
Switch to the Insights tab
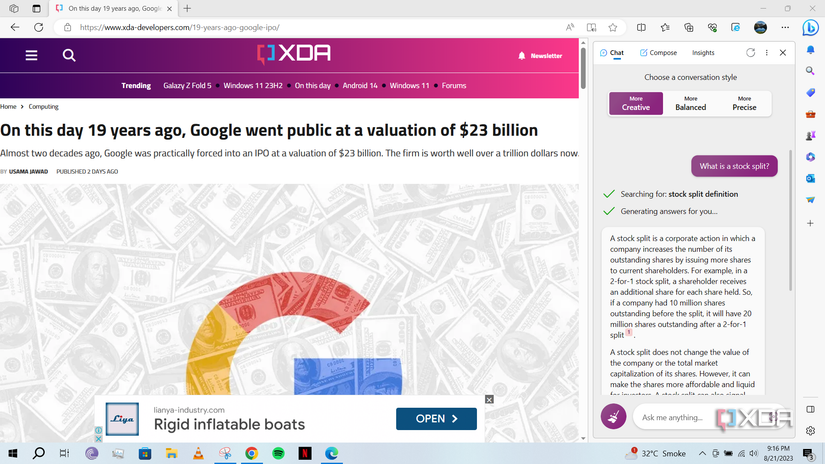click(x=703, y=53)
